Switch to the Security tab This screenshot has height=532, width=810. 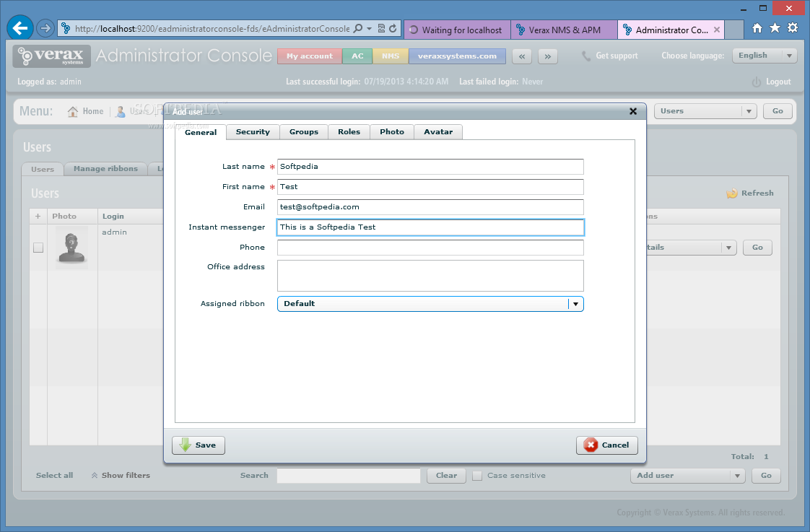coord(253,132)
